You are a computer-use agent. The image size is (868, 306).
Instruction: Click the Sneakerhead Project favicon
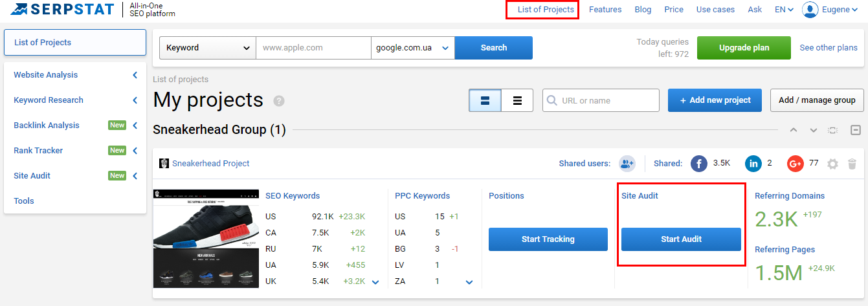coord(164,164)
